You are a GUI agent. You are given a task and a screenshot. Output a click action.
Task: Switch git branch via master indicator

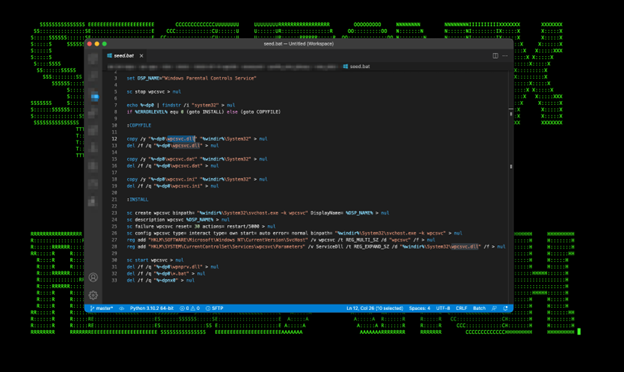tap(101, 308)
